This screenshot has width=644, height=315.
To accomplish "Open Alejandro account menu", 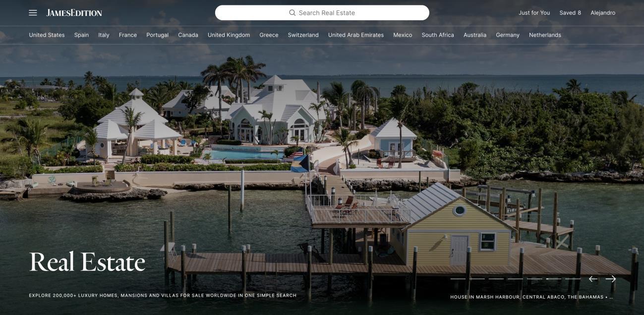I will [603, 13].
